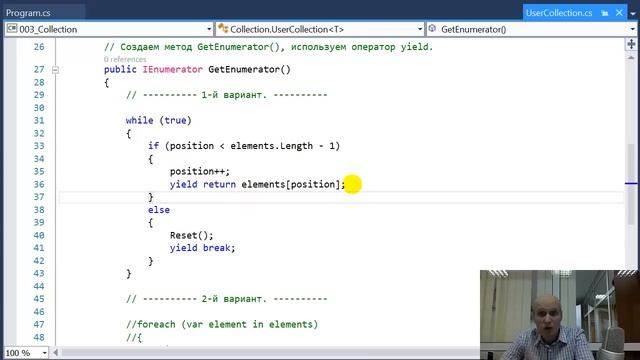
Task: Click the Создаем метод GetEnumerator() comment
Action: (268, 47)
